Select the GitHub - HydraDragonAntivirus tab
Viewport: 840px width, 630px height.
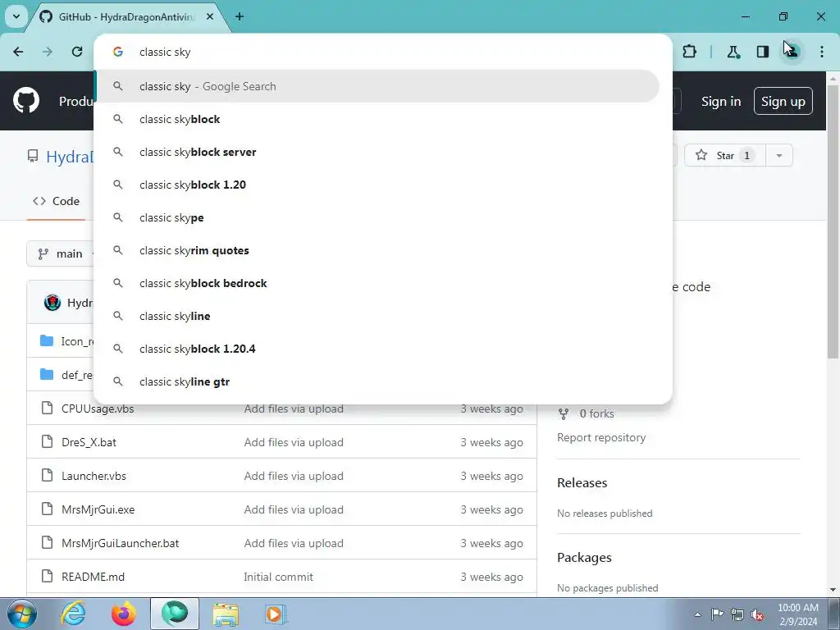126,16
